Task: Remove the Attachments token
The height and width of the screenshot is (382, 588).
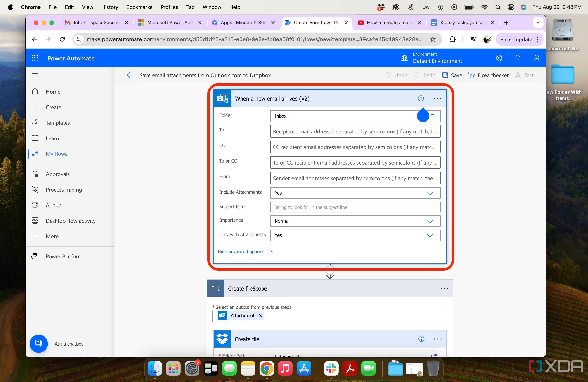Action: coord(260,315)
